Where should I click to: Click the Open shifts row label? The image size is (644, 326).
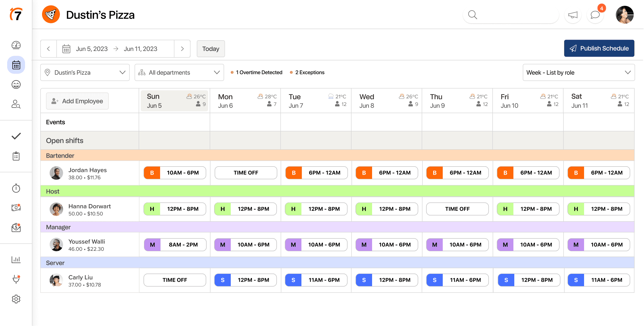click(65, 141)
